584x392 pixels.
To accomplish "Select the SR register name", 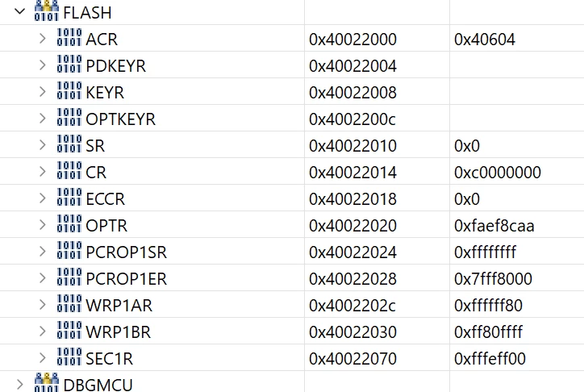I will 95,145.
